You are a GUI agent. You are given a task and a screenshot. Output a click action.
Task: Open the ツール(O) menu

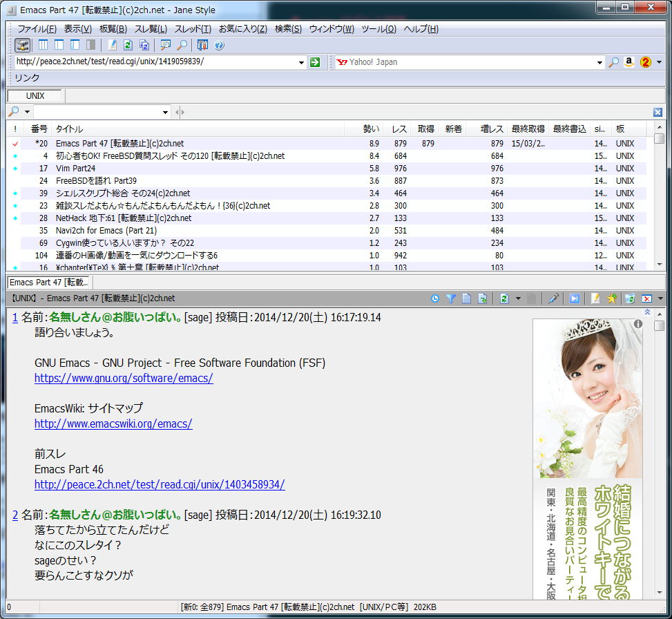tap(378, 29)
